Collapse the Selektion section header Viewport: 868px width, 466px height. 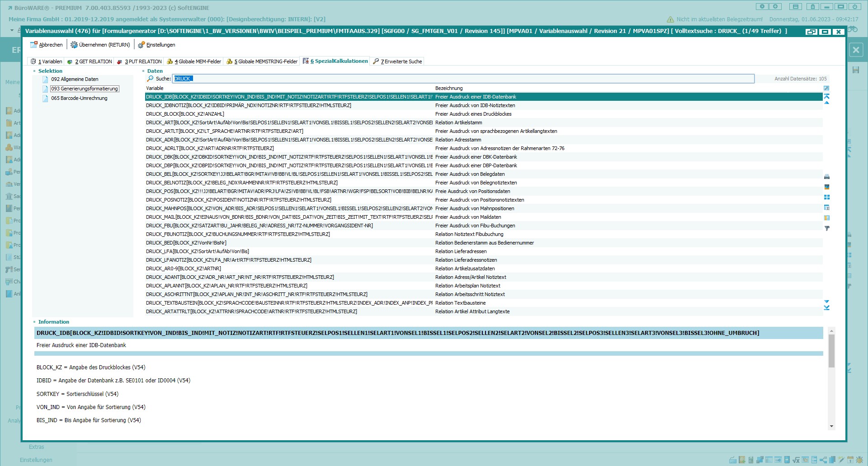pos(34,71)
